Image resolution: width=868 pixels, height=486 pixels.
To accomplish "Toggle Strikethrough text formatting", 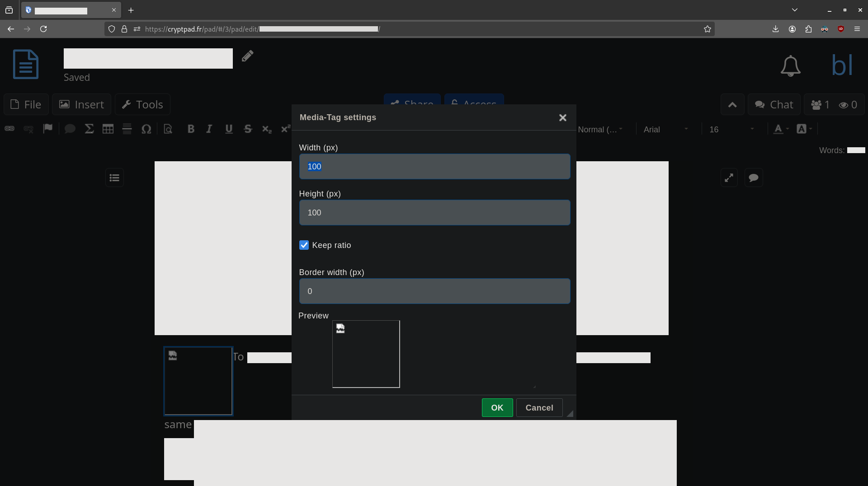I will pyautogui.click(x=248, y=129).
